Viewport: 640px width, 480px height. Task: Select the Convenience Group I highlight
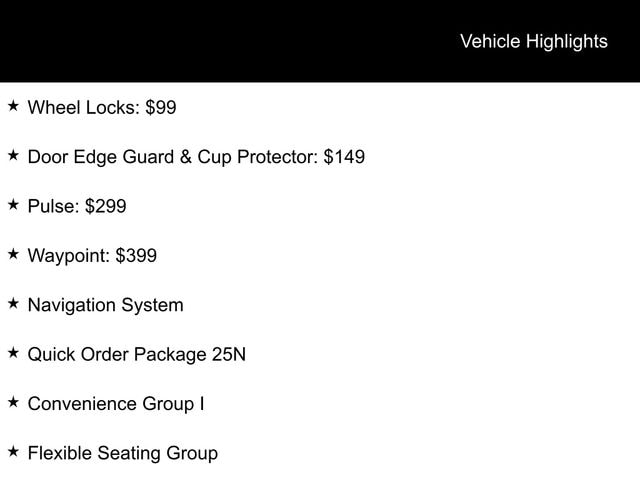(x=116, y=404)
